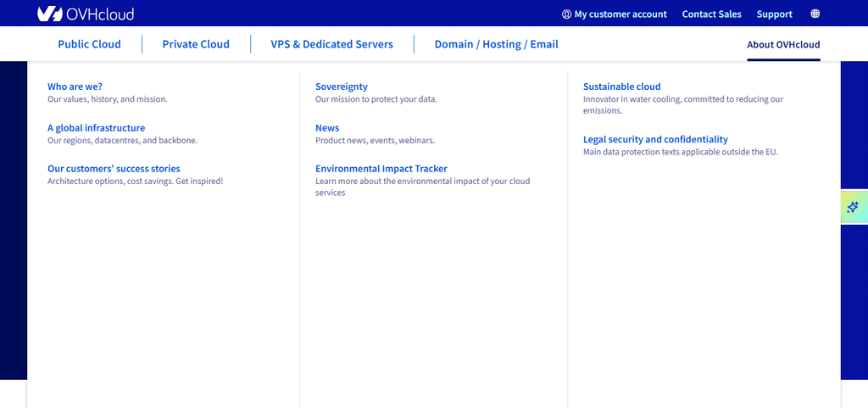Open Our customers' success stories
The image size is (868, 408).
pos(114,169)
